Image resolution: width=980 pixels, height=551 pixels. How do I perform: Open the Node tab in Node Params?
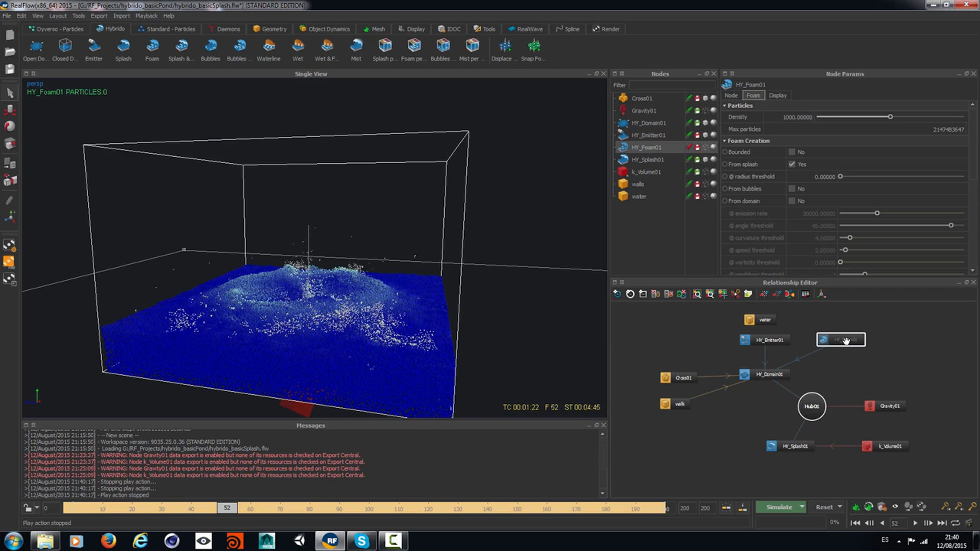[x=731, y=96]
